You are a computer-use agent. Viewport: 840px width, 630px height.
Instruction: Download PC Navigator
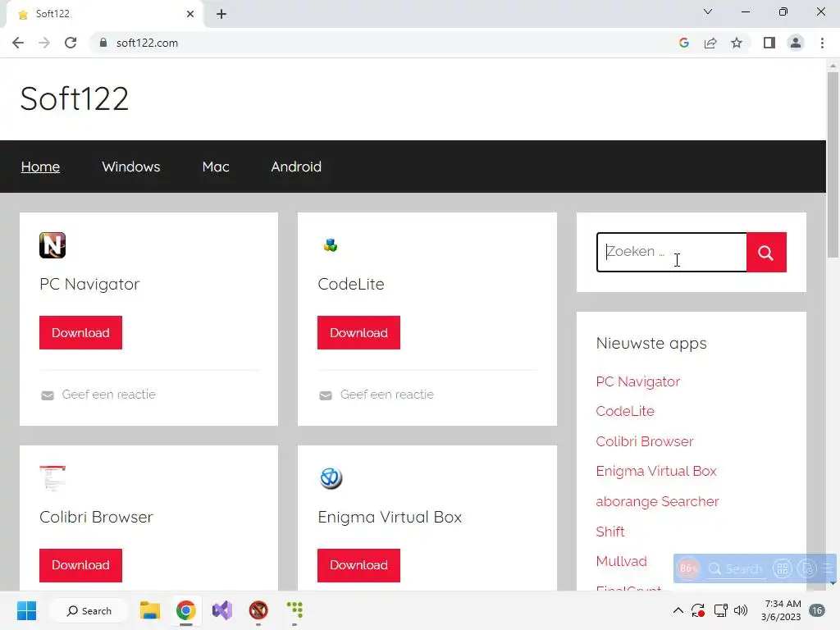(81, 333)
